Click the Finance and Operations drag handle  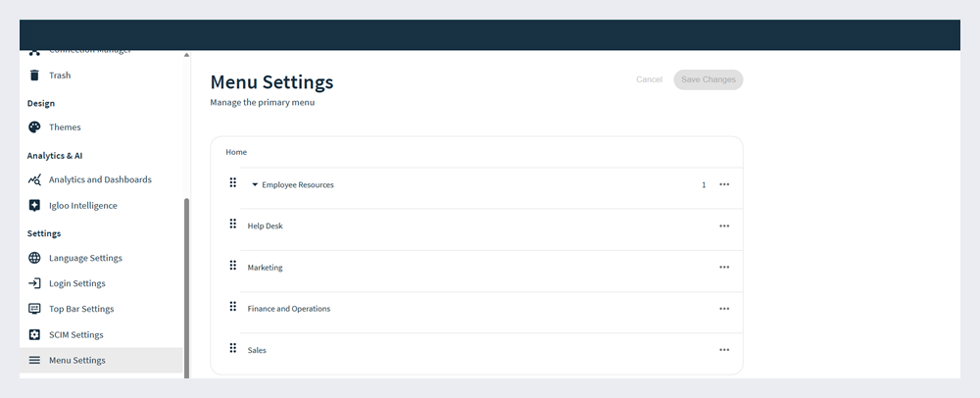(x=232, y=306)
